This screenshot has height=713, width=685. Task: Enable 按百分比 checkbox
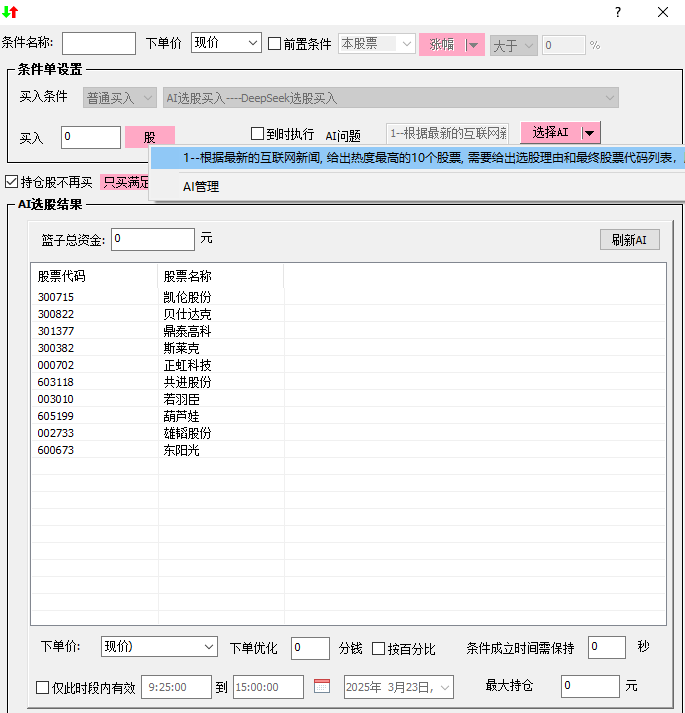pos(379,649)
